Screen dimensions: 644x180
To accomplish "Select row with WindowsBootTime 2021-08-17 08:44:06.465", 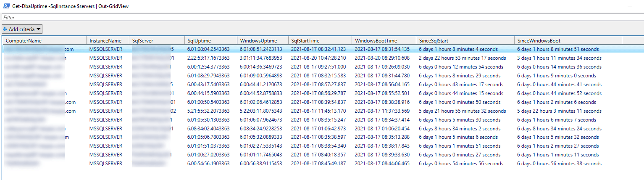I will coord(382,164).
